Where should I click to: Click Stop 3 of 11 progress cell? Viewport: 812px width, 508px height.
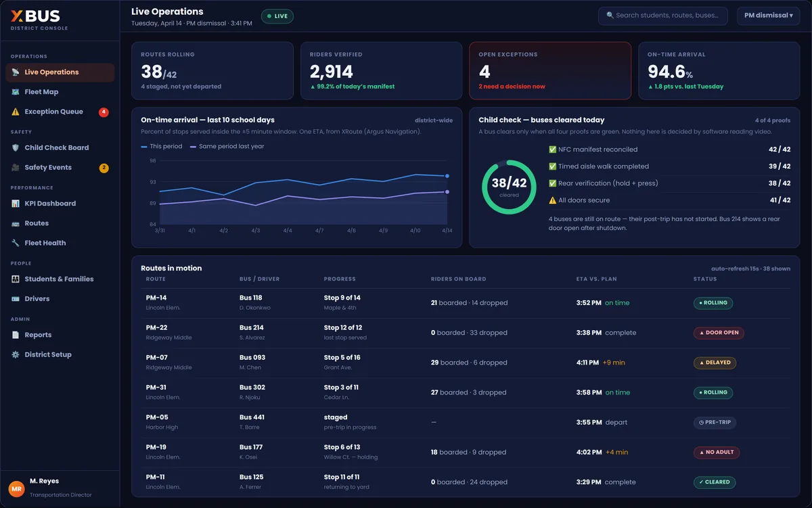click(x=341, y=392)
